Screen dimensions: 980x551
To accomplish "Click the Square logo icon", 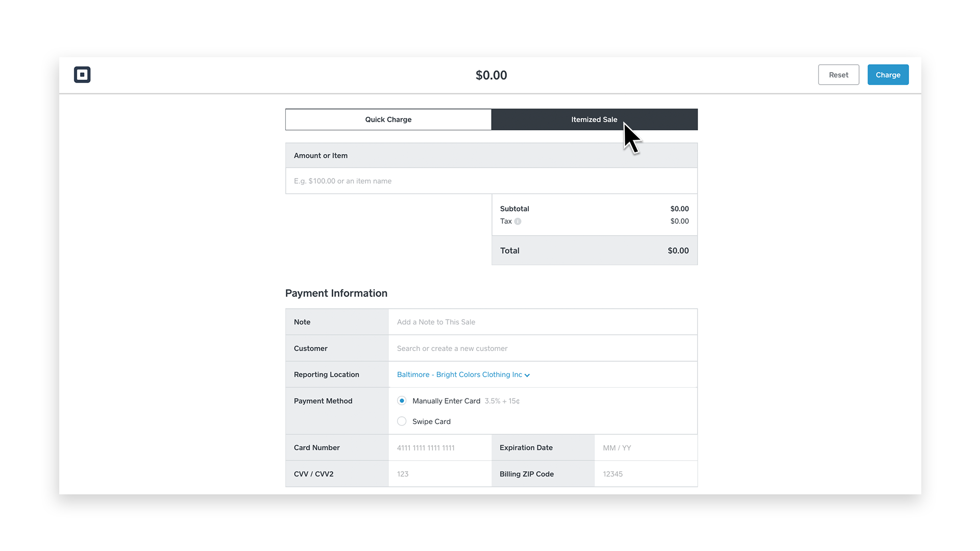I will (82, 74).
